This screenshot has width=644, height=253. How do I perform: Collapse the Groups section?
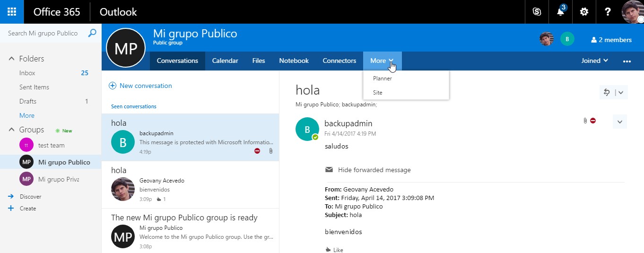(11, 130)
